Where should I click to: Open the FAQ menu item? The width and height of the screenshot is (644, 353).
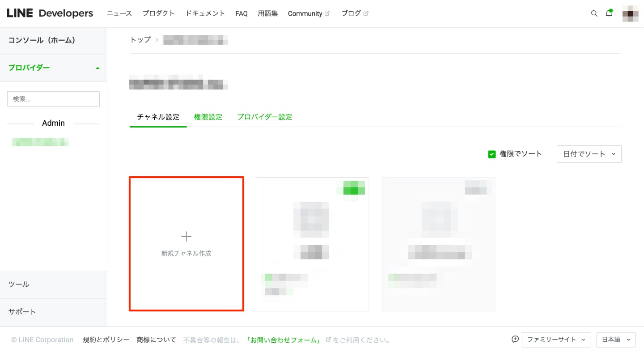241,13
